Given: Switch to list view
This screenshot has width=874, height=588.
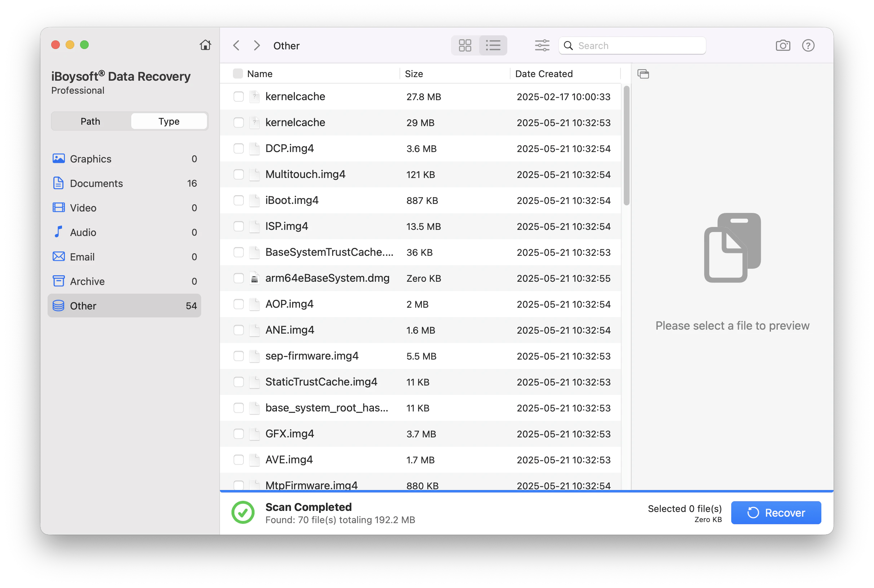Looking at the screenshot, I should point(493,45).
